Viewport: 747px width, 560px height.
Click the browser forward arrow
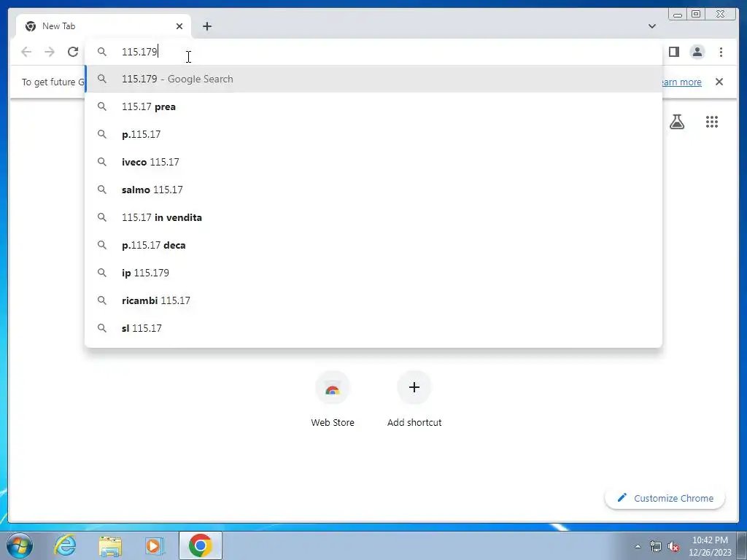(50, 52)
